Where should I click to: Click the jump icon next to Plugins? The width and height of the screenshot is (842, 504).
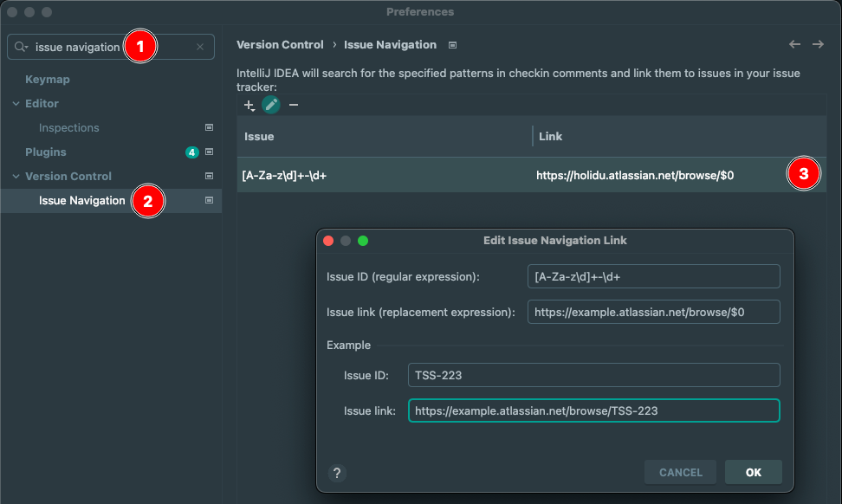click(209, 152)
